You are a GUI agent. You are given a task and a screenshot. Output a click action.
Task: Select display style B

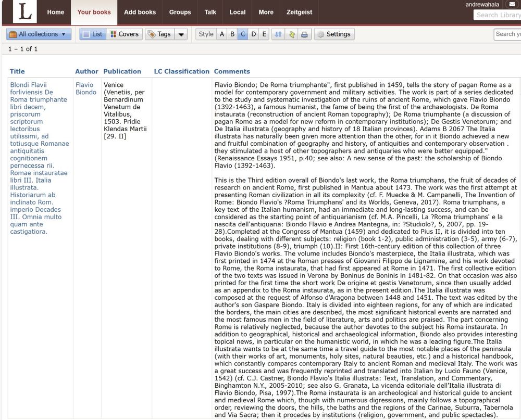pos(232,34)
